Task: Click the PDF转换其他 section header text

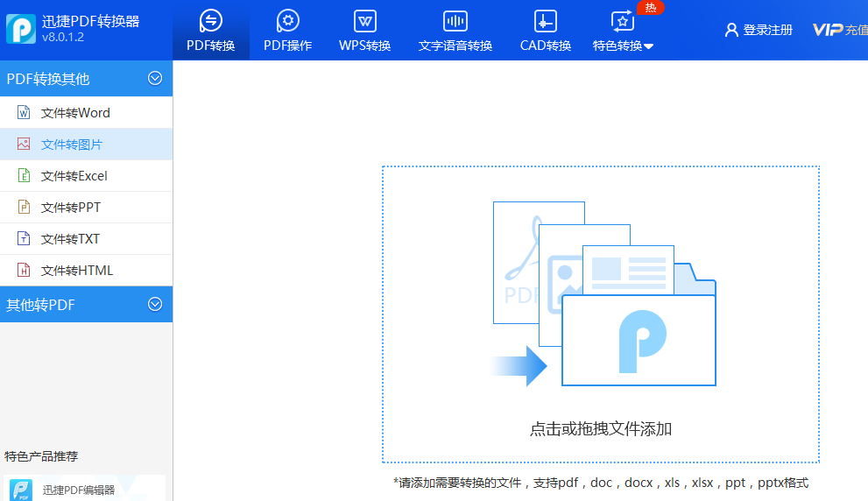Action: click(48, 79)
